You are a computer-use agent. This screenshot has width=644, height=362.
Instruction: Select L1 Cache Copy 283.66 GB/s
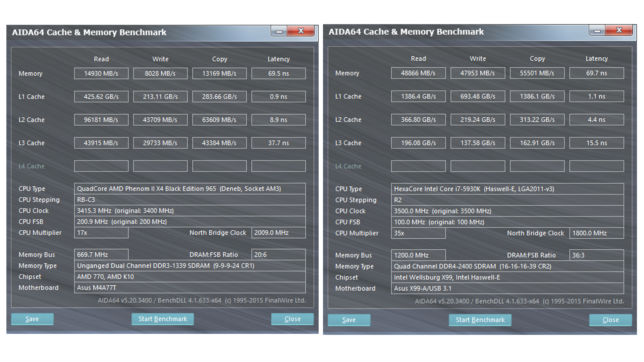click(219, 97)
